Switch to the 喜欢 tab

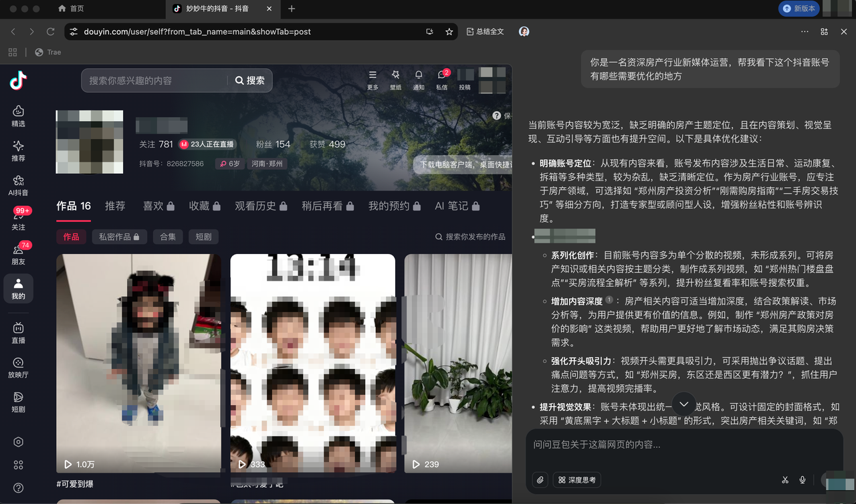[x=153, y=206]
